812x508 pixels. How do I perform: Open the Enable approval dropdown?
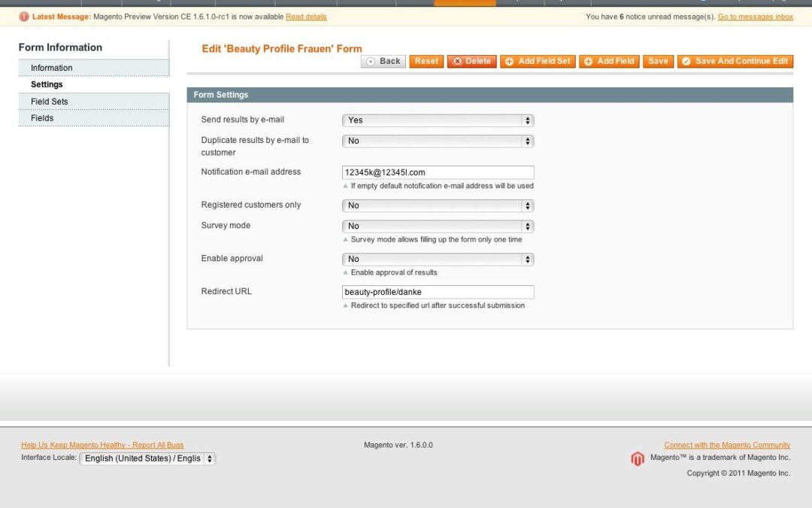point(438,259)
